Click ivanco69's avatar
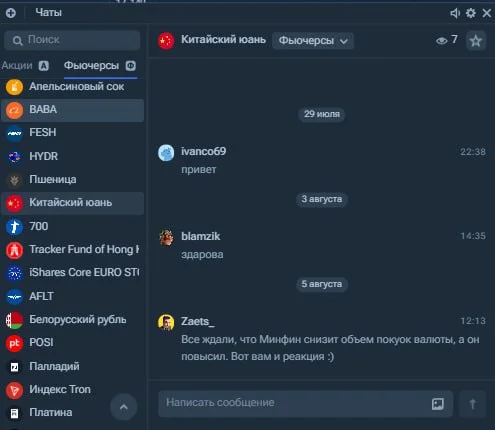The height and width of the screenshot is (430, 495). click(166, 153)
